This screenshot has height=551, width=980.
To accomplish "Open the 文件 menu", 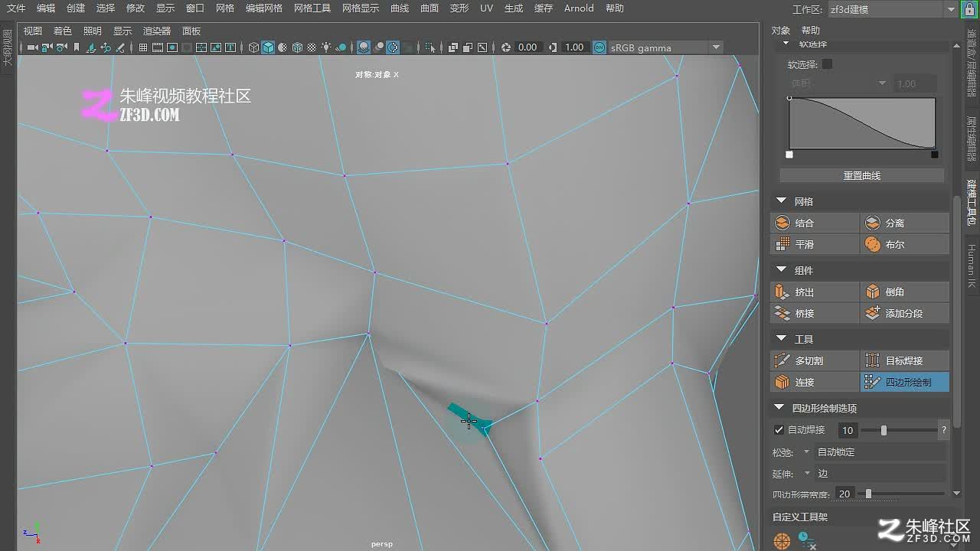I will pos(16,8).
